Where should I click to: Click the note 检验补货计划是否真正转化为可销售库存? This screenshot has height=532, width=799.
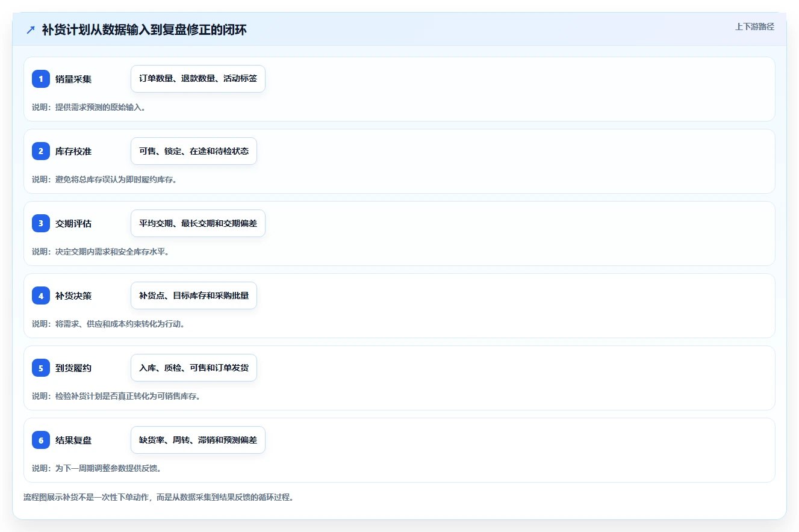116,396
